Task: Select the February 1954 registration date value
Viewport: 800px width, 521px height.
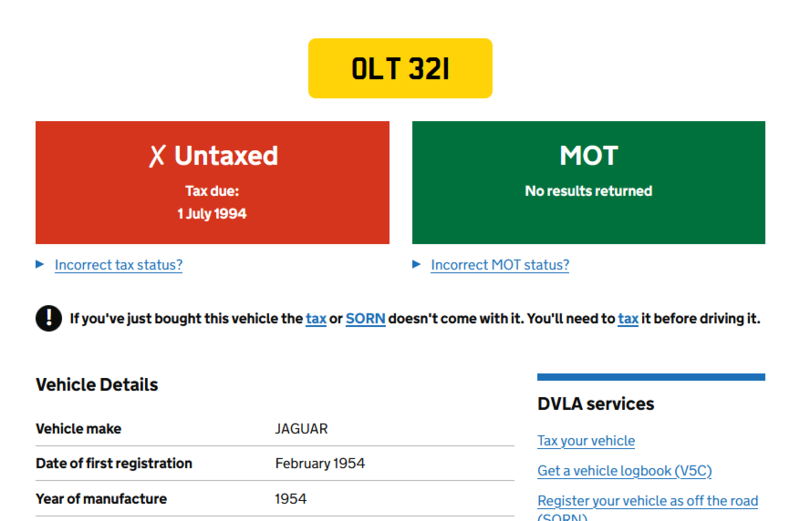Action: point(320,464)
